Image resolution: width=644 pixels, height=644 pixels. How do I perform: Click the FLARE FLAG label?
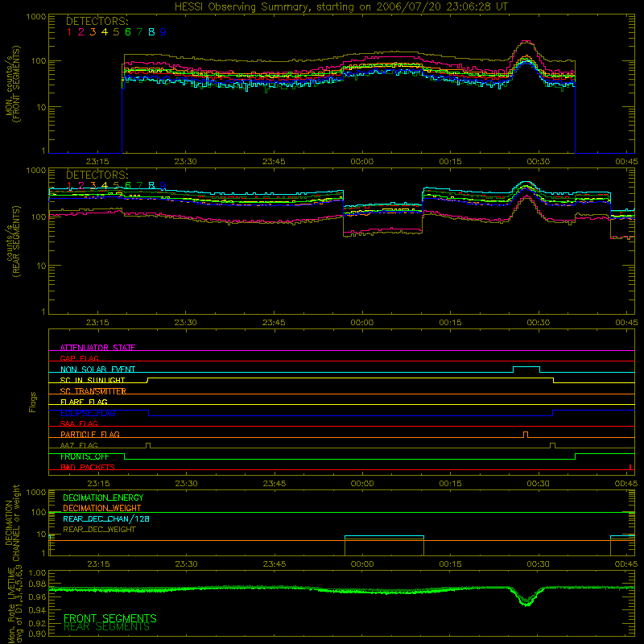pos(84,402)
